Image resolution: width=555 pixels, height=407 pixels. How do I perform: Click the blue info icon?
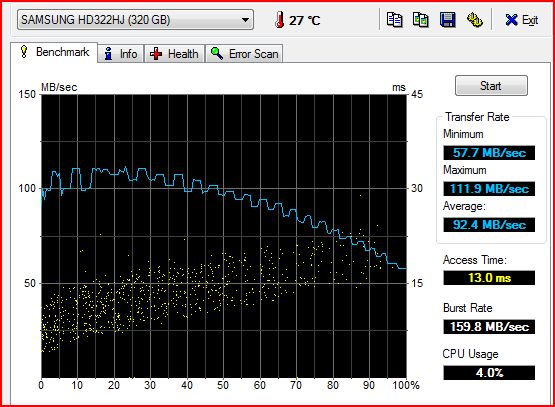[109, 53]
